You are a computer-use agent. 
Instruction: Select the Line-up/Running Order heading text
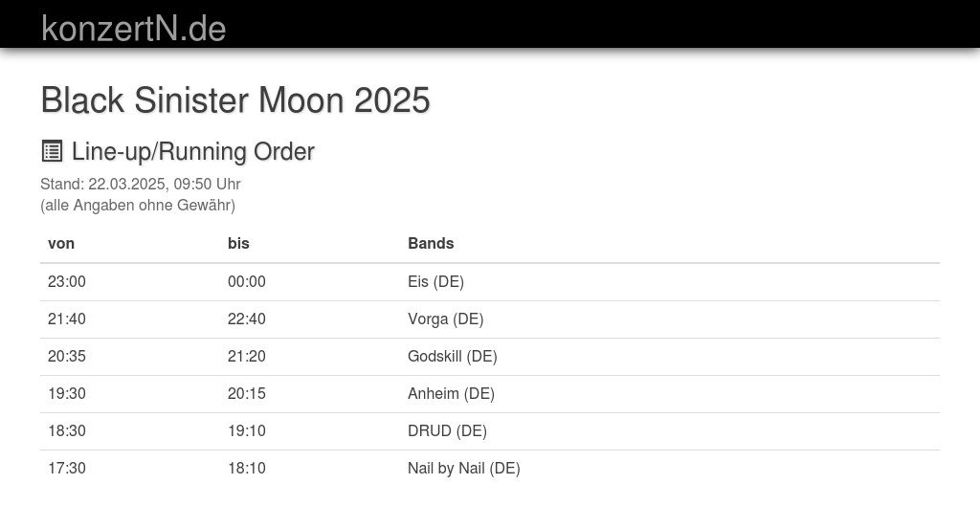pyautogui.click(x=192, y=151)
